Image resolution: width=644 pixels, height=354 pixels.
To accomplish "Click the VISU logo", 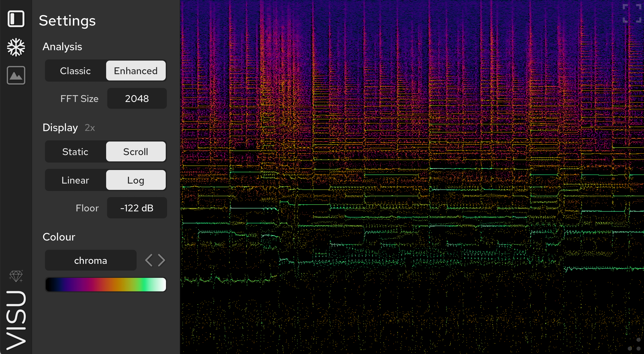I will [16, 320].
